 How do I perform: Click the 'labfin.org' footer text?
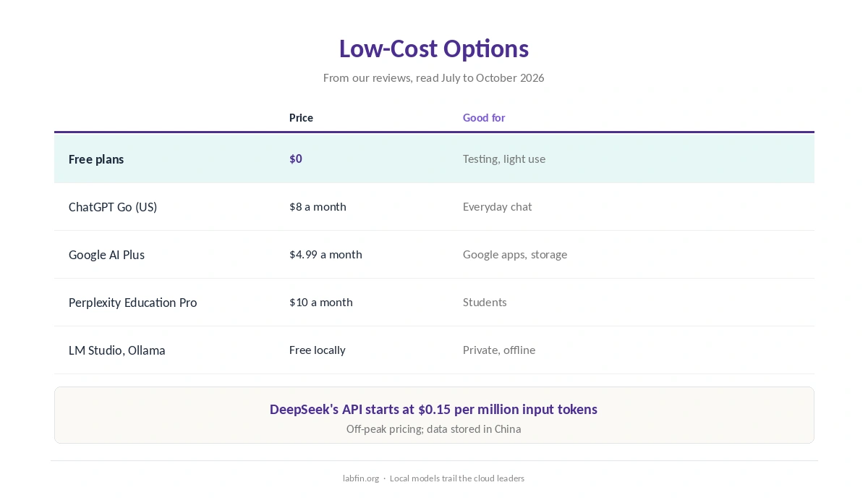click(x=361, y=478)
